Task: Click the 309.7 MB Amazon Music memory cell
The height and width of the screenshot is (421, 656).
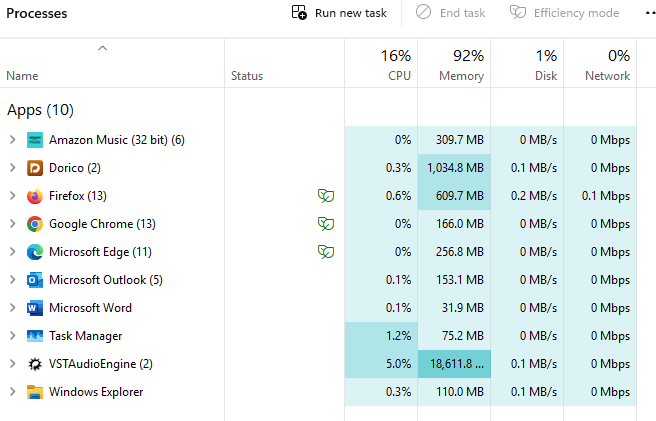Action: point(454,140)
